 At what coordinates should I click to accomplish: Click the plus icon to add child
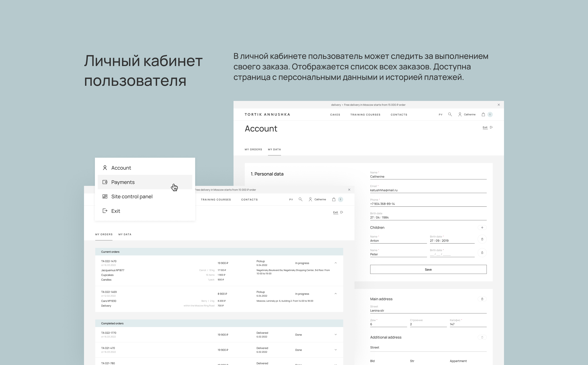482,228
